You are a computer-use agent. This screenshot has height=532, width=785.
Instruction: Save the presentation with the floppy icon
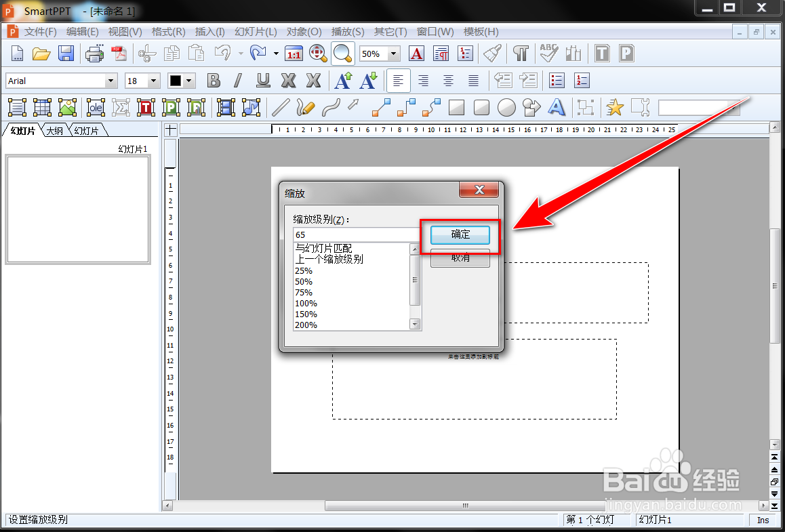[x=66, y=54]
